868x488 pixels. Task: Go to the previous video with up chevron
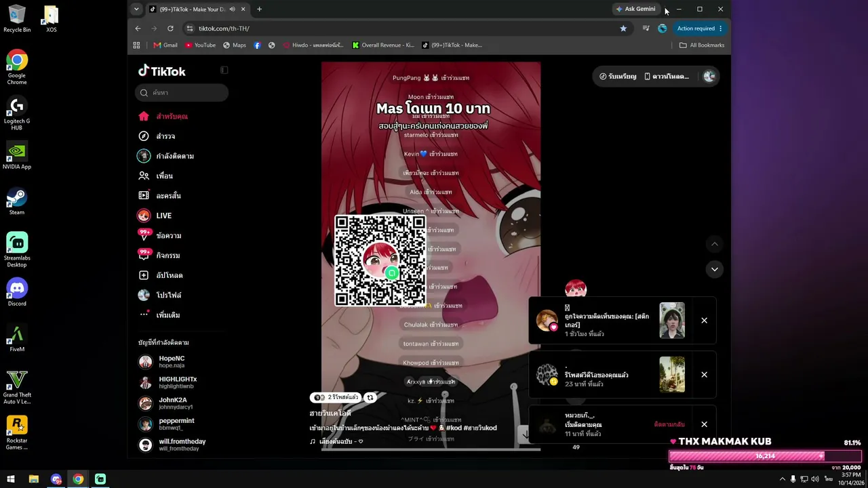coord(714,243)
